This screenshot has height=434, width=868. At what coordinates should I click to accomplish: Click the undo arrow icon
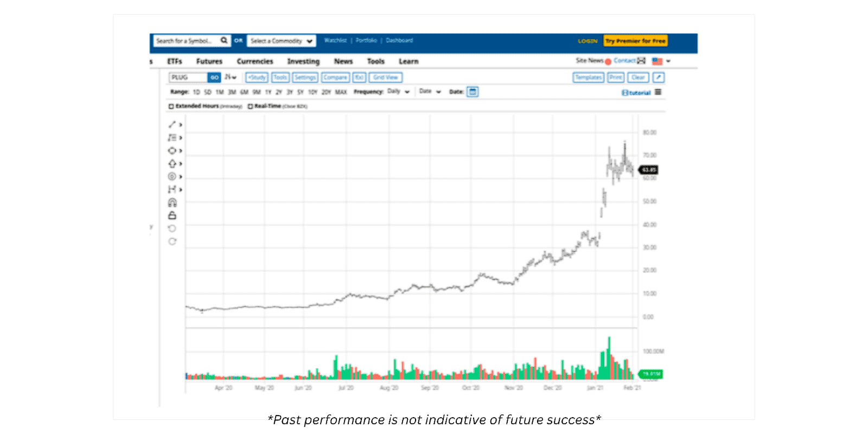click(172, 228)
